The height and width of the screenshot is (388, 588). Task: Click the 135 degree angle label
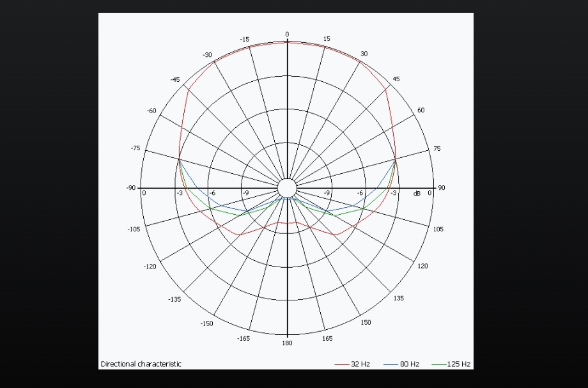399,299
